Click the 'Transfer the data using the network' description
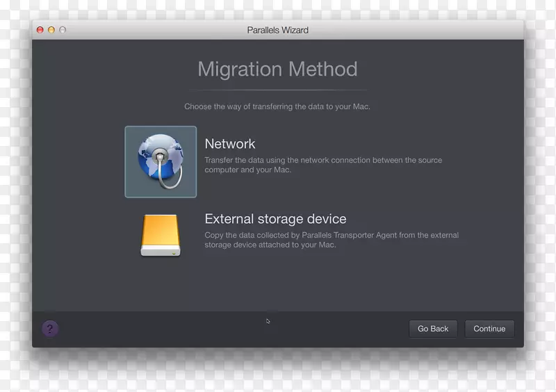The height and width of the screenshot is (392, 556). [323, 165]
